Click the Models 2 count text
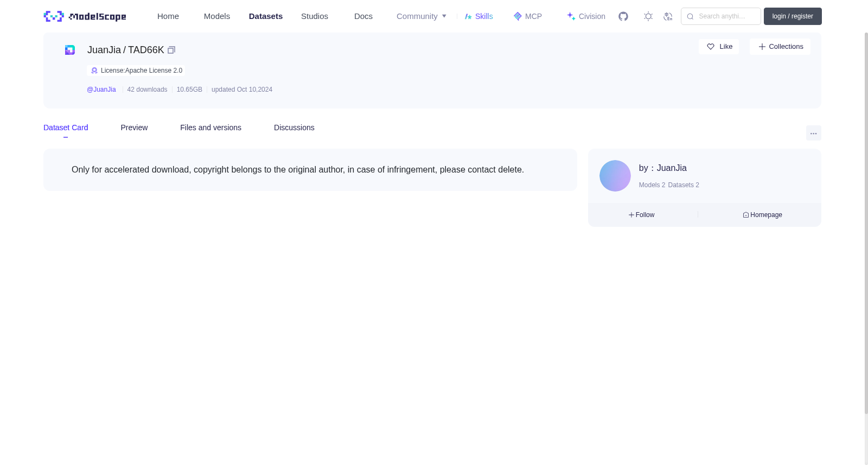The image size is (868, 465). 652,185
